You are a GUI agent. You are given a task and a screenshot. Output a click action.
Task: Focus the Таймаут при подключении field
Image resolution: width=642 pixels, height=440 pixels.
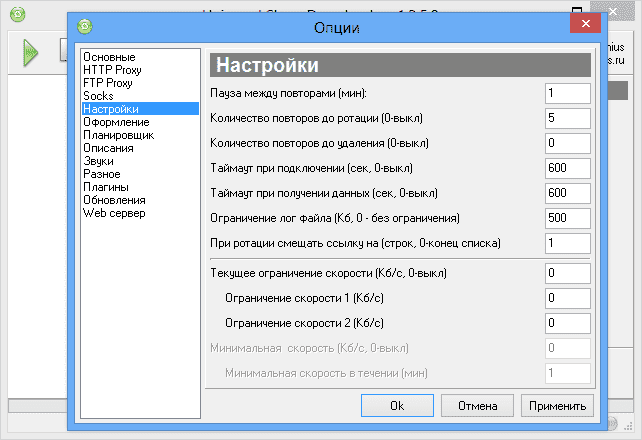pos(568,167)
